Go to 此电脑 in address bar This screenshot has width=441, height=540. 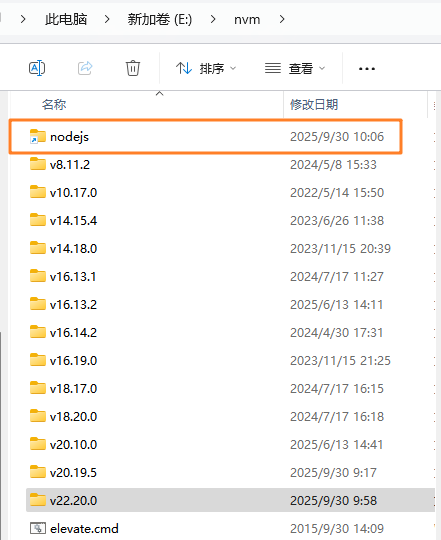(66, 19)
